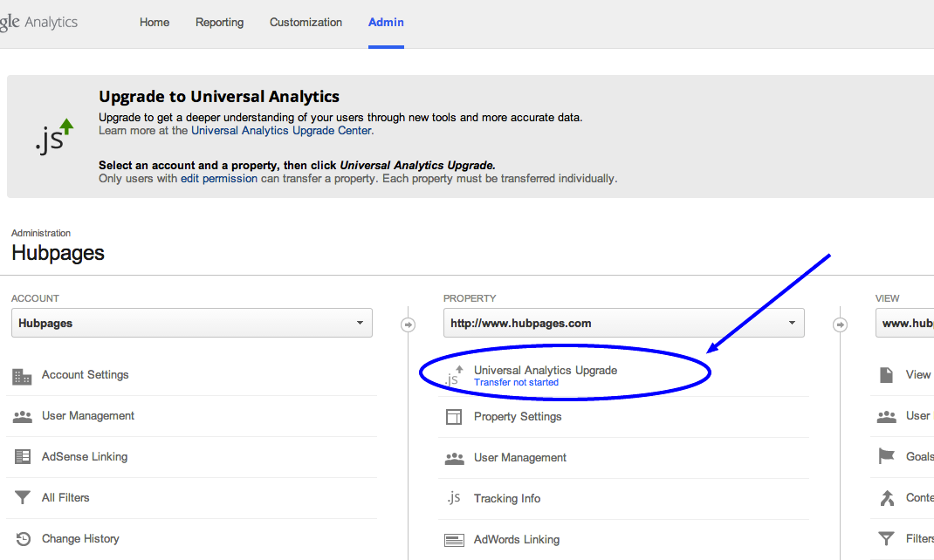Click the property User Management people icon
This screenshot has height=560, width=934.
454,458
